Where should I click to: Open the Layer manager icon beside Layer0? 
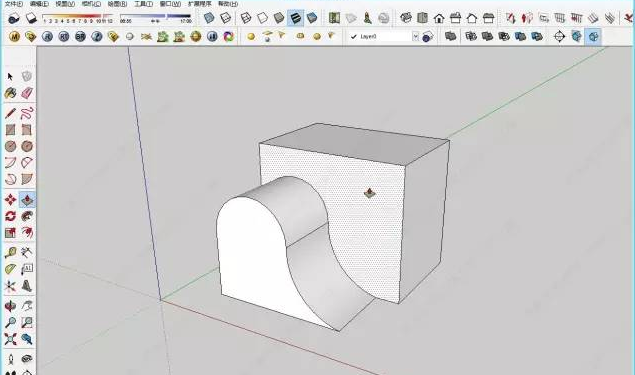427,37
